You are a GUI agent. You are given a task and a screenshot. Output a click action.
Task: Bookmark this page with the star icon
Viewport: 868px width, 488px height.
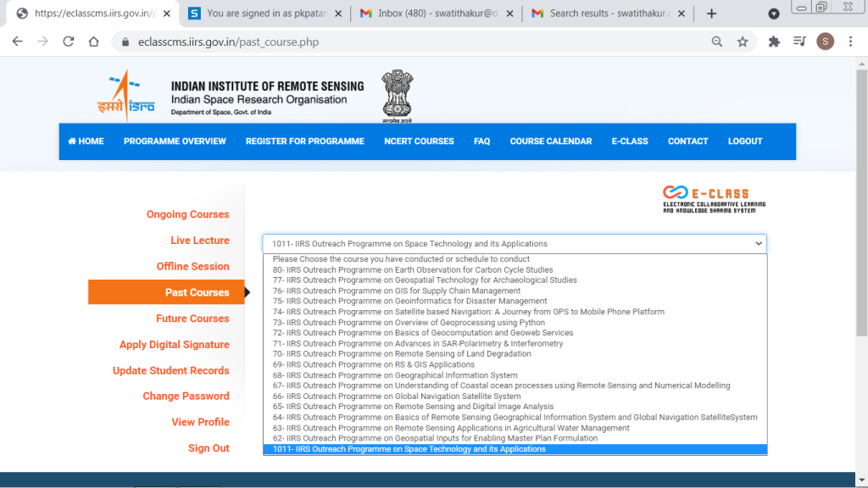tap(743, 42)
